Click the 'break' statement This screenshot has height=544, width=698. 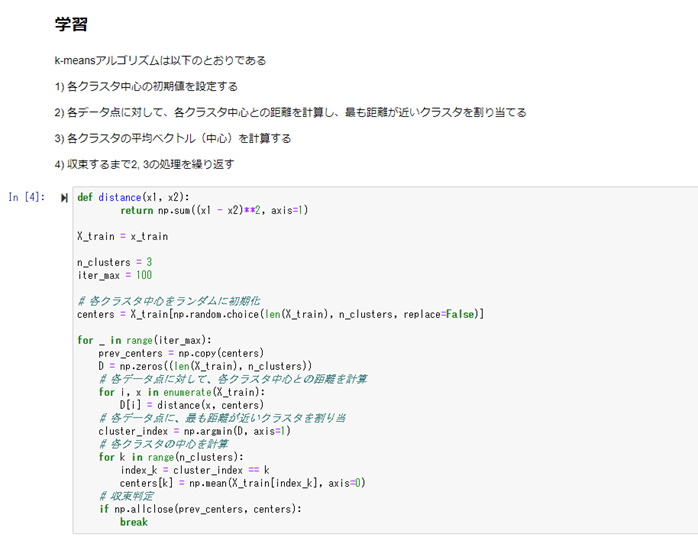[x=134, y=522]
